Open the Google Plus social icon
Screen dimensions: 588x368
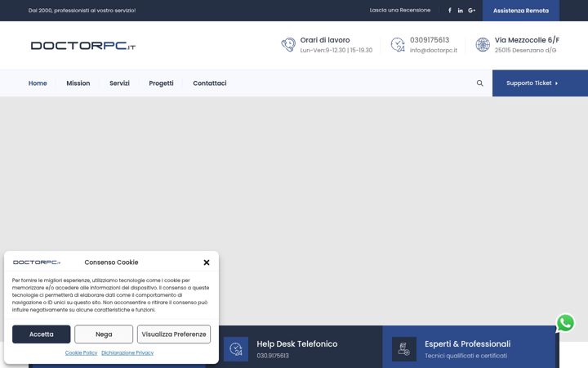pyautogui.click(x=472, y=11)
